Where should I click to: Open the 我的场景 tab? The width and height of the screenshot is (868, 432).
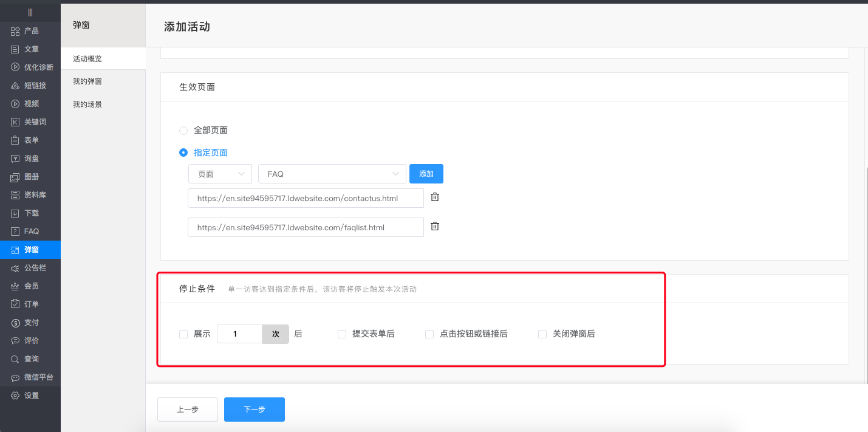click(87, 103)
